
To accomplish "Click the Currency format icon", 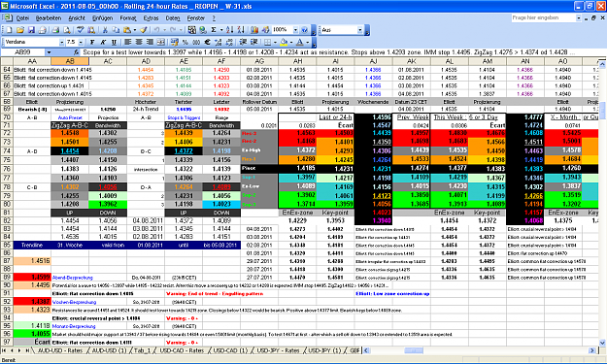I will coord(175,42).
